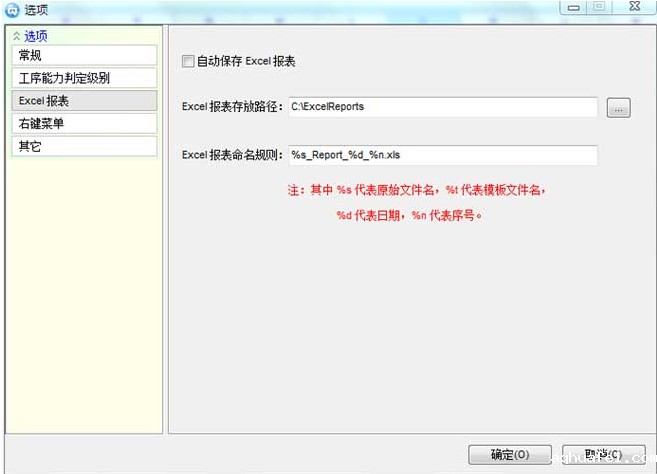
Task: Enable the 自动保存 Excel 报表 checkbox
Action: coord(188,62)
